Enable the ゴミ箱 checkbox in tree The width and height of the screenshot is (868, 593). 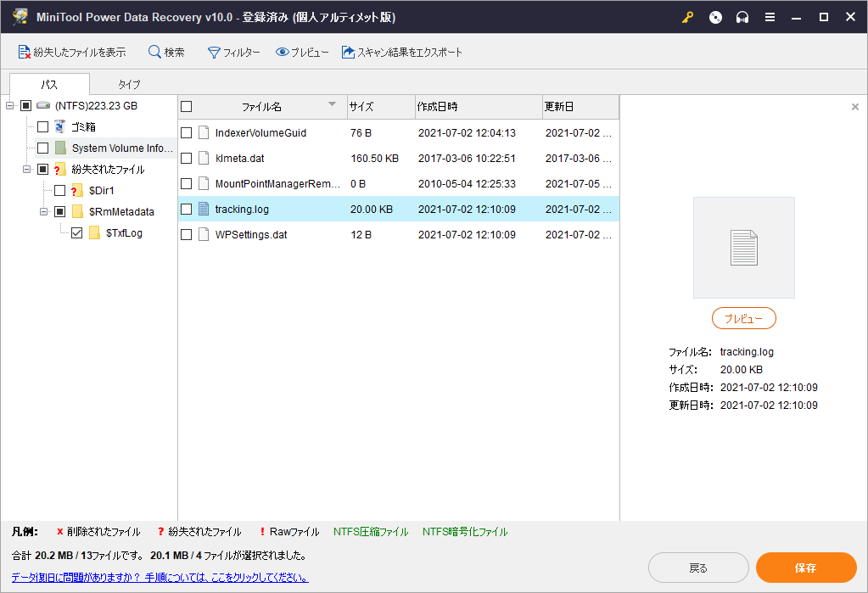coord(42,127)
